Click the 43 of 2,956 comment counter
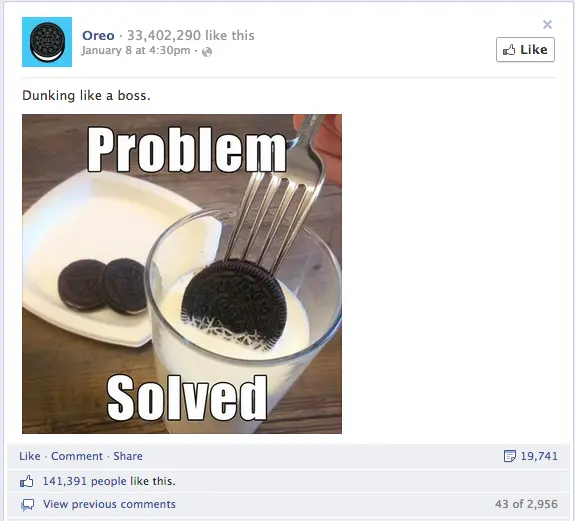 (526, 504)
